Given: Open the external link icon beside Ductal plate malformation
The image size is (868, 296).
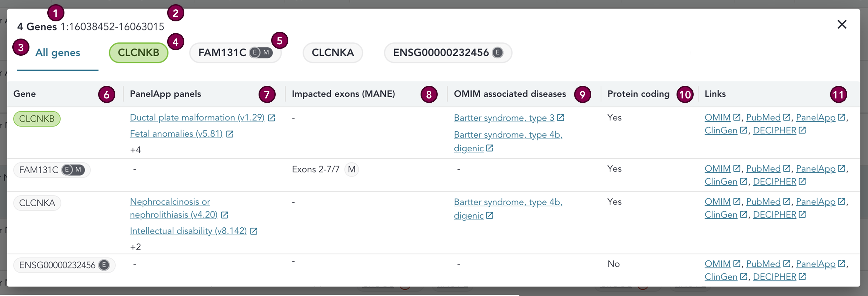Looking at the screenshot, I should [x=272, y=118].
